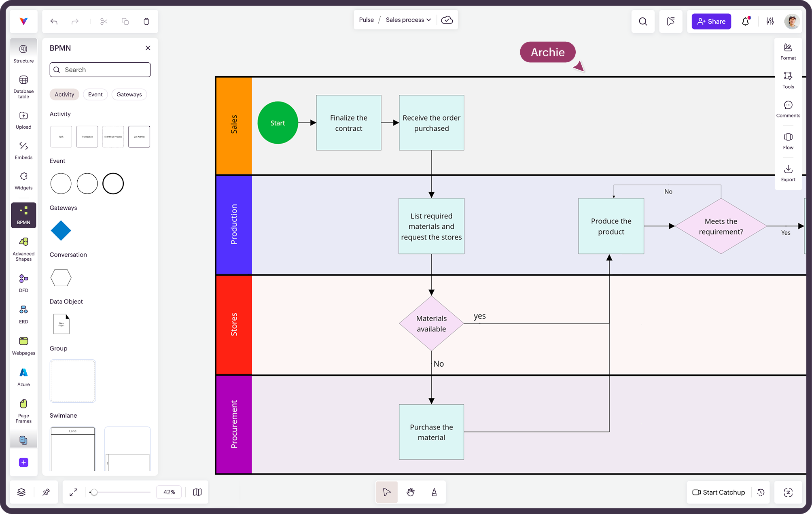Click the green Start node
The width and height of the screenshot is (812, 514).
(278, 123)
